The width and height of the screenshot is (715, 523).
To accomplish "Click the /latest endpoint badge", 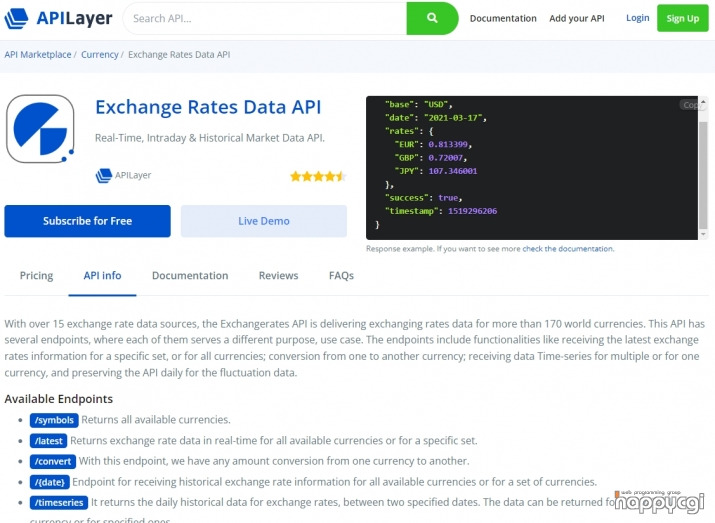I will click(x=49, y=441).
